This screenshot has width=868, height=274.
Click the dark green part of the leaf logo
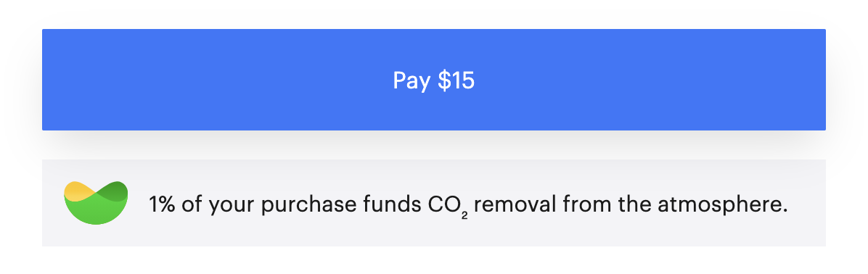(x=115, y=189)
